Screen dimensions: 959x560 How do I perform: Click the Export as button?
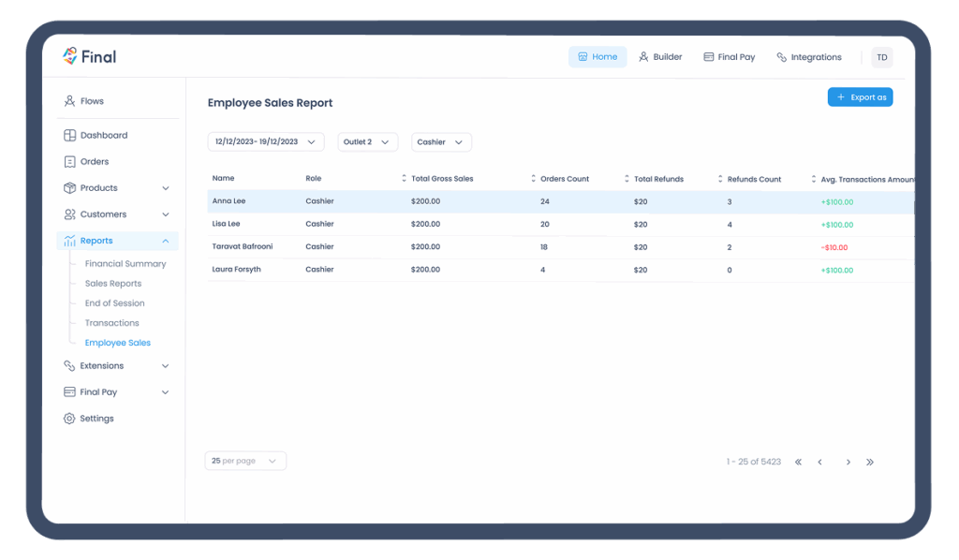tap(860, 97)
